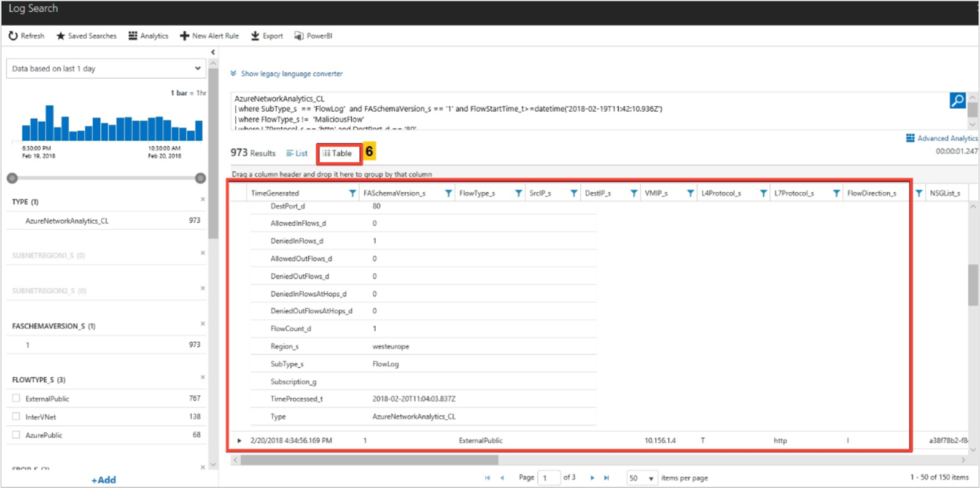The height and width of the screenshot is (488, 980).
Task: Open Advanced Analytics link
Action: (x=942, y=138)
